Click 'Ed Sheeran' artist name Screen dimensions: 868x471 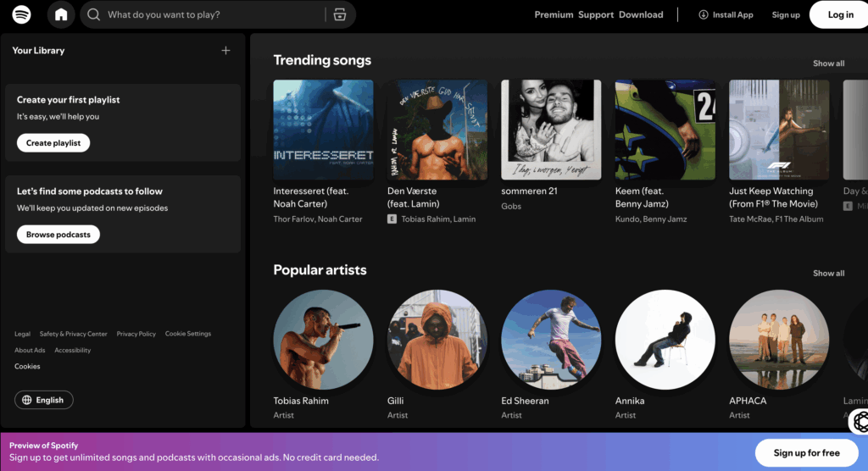(x=525, y=401)
